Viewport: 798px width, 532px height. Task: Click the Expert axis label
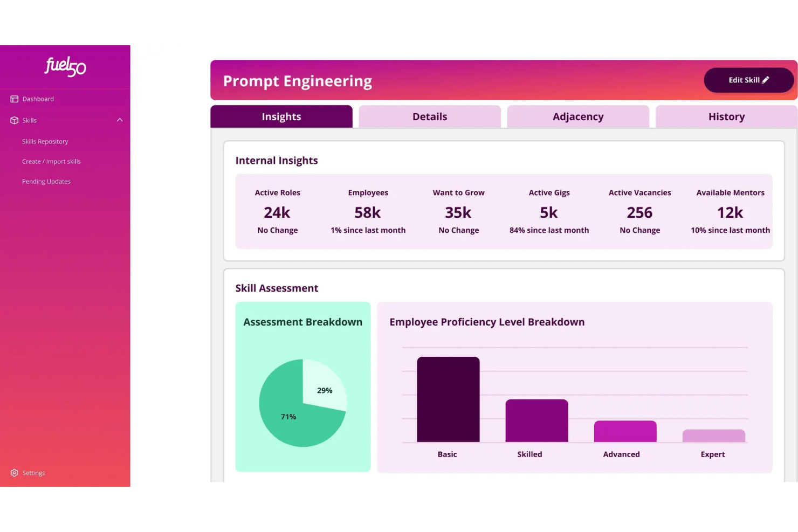pyautogui.click(x=712, y=454)
